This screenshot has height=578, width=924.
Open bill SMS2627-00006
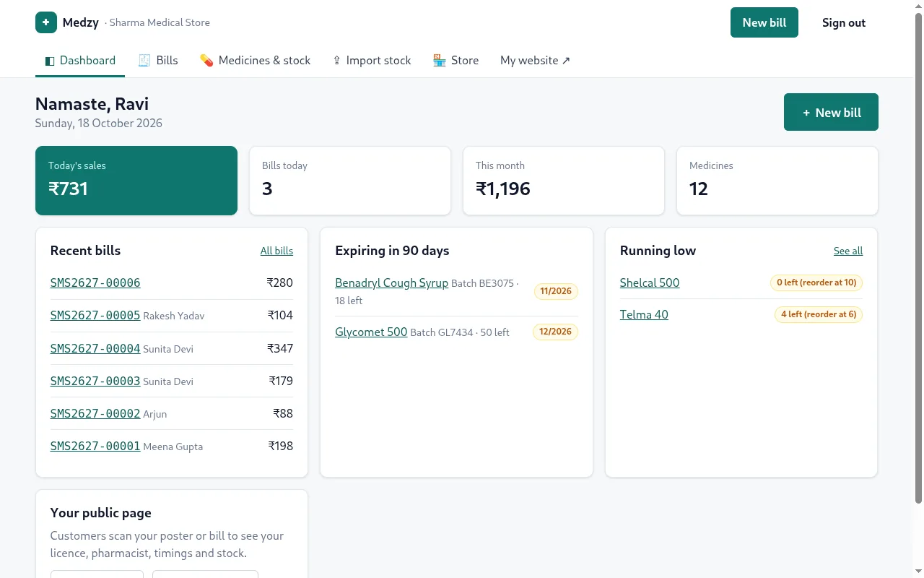(x=95, y=282)
